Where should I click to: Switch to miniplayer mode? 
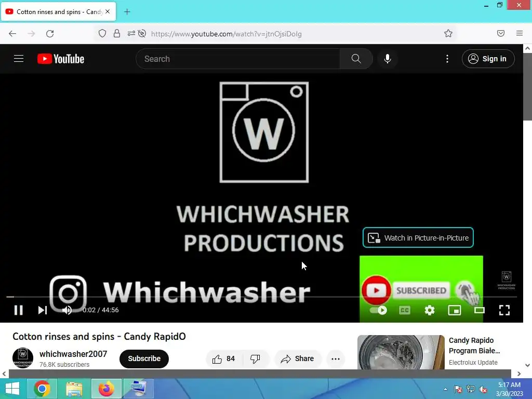pyautogui.click(x=454, y=310)
